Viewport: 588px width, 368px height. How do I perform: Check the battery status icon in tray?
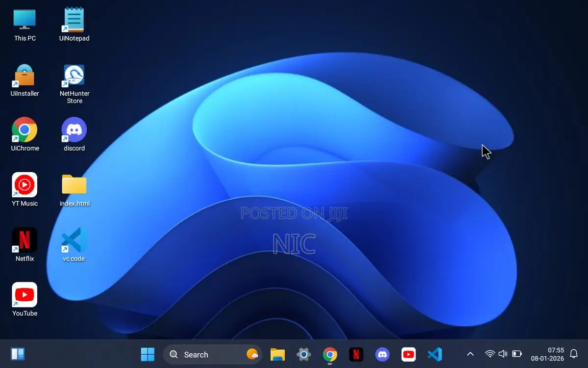point(517,354)
